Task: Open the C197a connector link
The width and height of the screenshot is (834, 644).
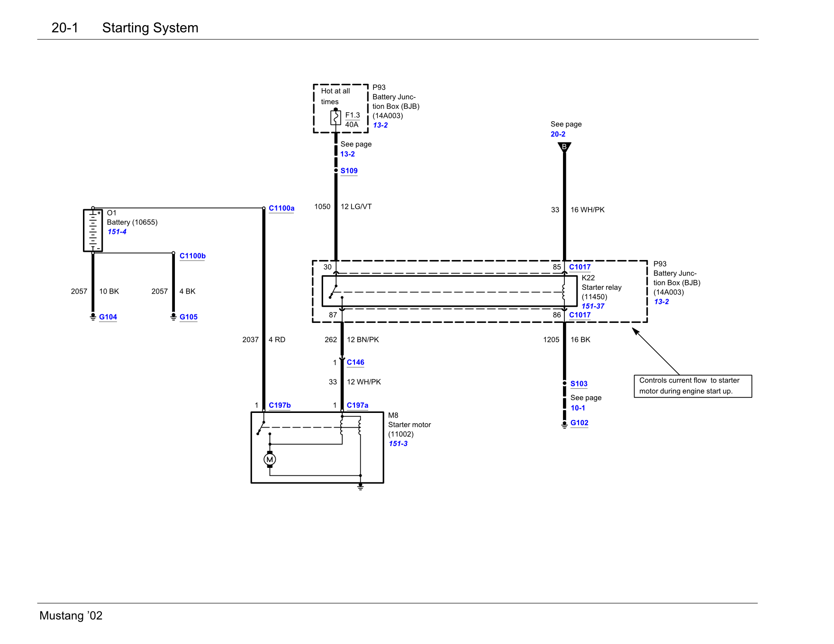Action: (357, 405)
